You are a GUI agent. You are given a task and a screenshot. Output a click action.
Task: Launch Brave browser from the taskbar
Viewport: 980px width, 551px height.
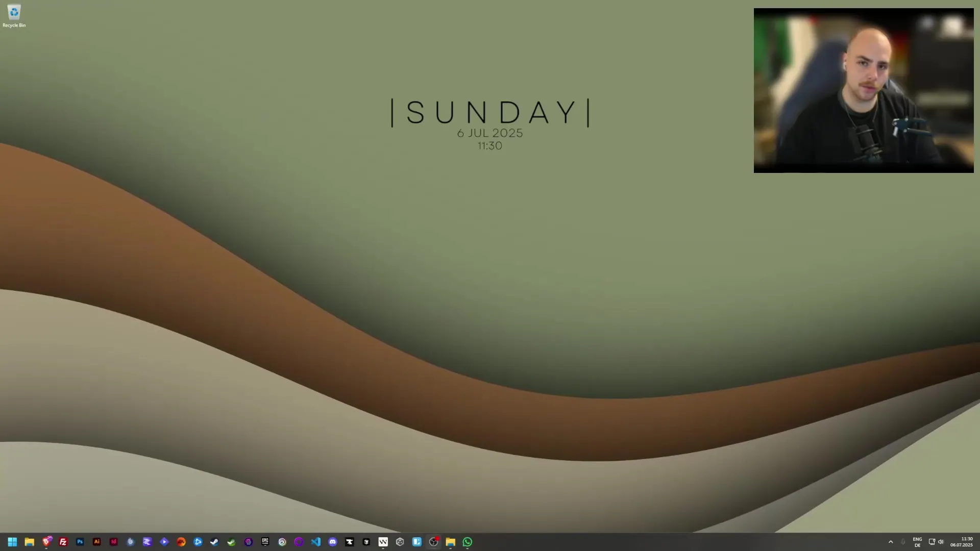coord(46,542)
